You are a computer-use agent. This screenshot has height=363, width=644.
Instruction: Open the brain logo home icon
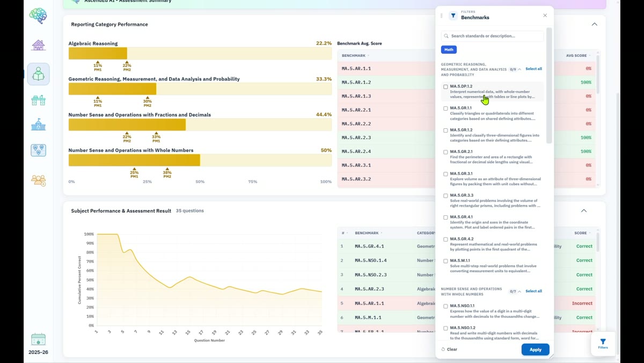pos(38,16)
